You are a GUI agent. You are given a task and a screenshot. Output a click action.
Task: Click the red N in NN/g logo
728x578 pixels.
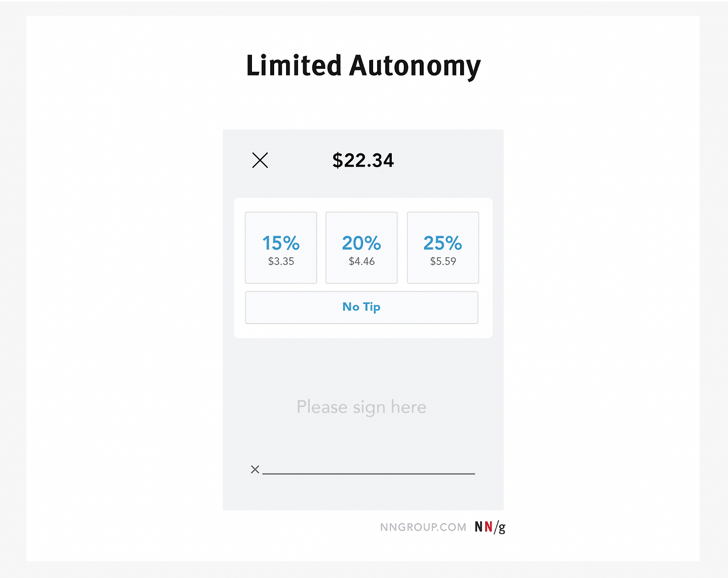click(x=488, y=527)
